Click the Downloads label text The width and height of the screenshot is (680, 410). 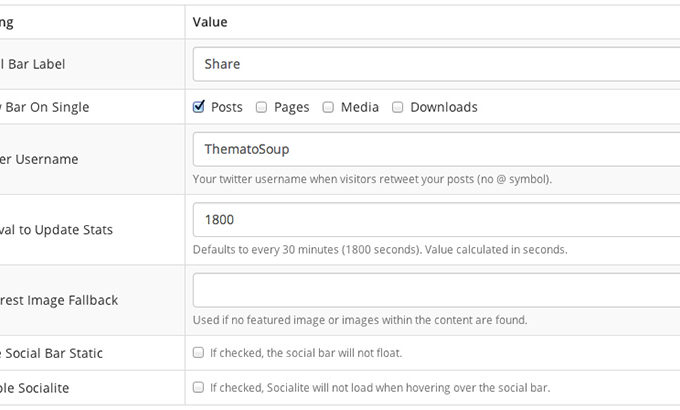click(x=443, y=107)
